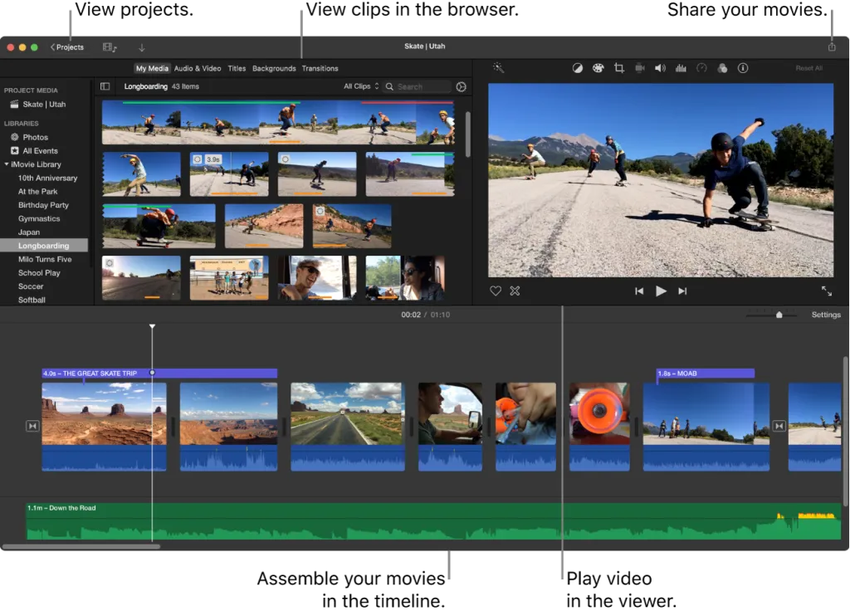
Task: Click the media browser vertical scrollbar
Action: click(468, 134)
